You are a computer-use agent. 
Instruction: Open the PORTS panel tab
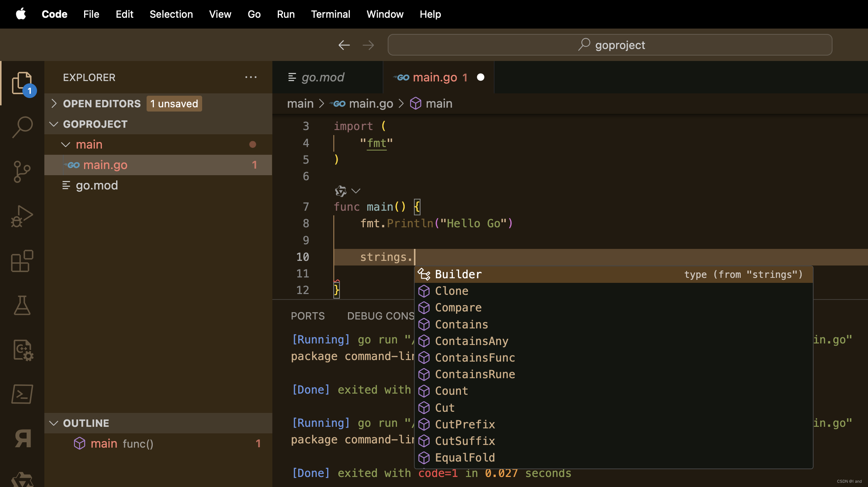(x=308, y=316)
